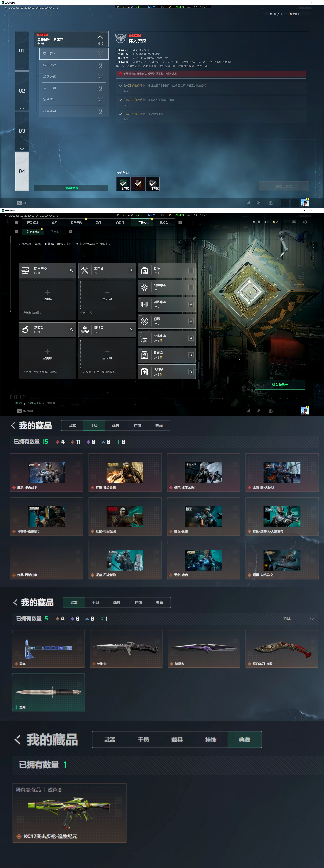Expand chapter 01 in the mission sidebar
Image resolution: width=324 pixels, height=868 pixels.
tap(22, 51)
